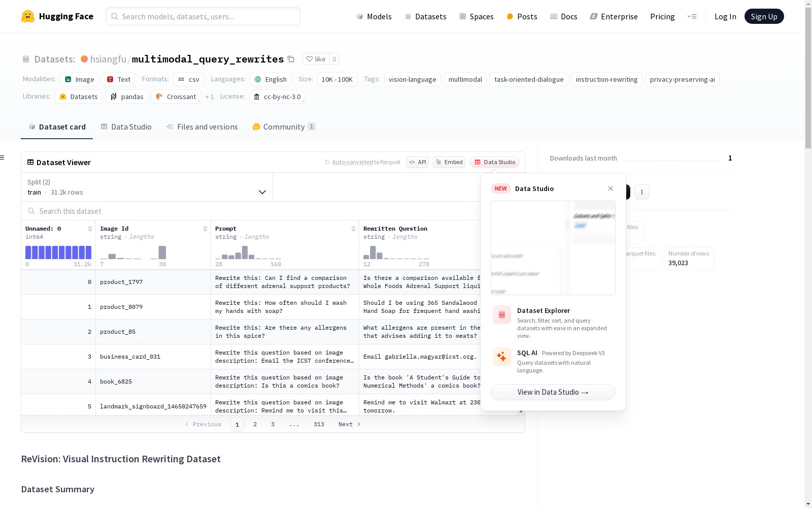Click the API button in Dataset Viewer
Screen dimensions: 812x508
[x=418, y=162]
